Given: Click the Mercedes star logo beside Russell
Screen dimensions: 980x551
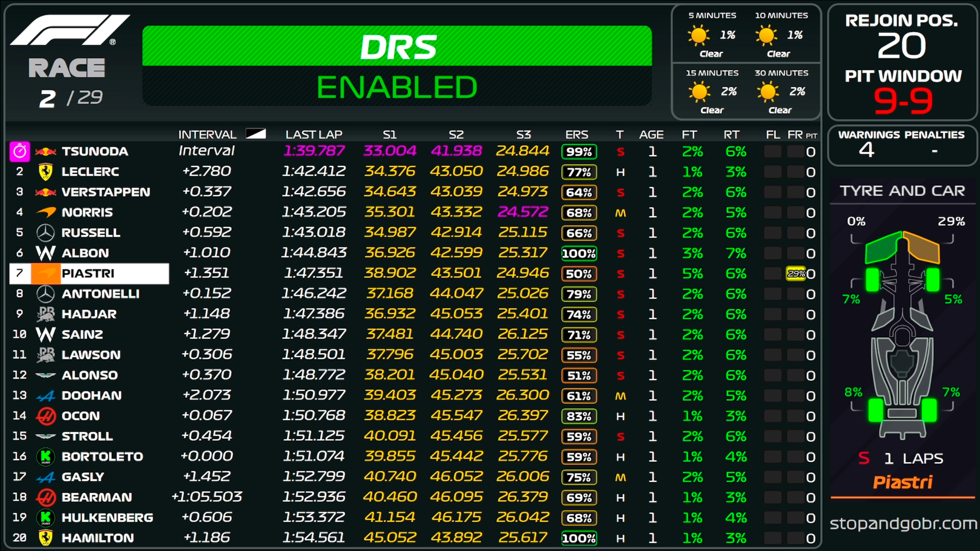Looking at the screenshot, I should [x=45, y=233].
